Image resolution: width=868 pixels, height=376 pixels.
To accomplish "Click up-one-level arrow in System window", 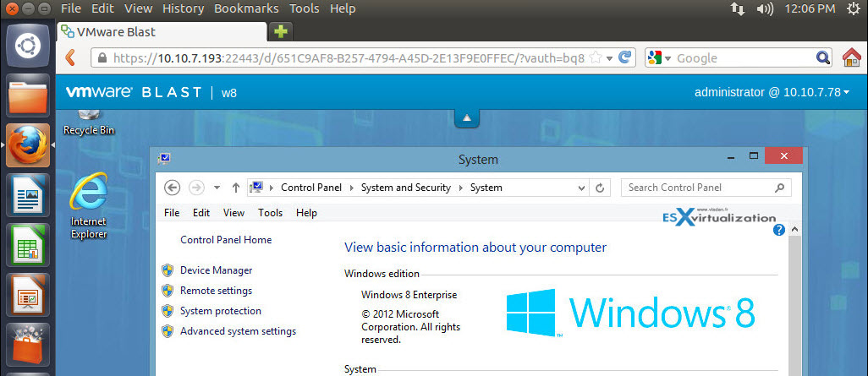I will tap(236, 188).
